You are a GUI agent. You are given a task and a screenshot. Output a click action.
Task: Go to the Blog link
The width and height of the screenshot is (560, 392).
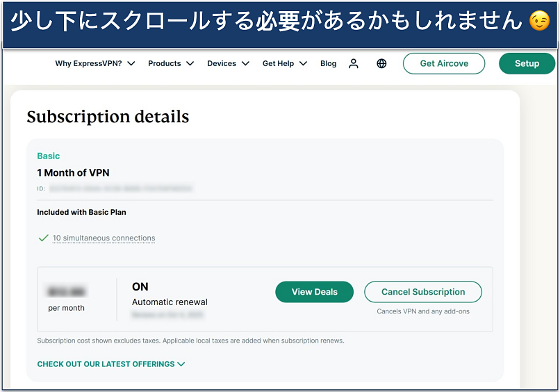pyautogui.click(x=329, y=63)
